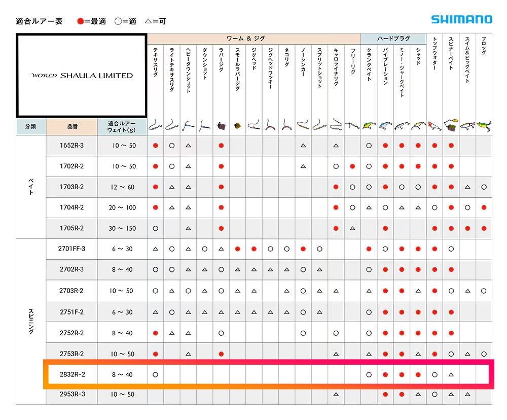Click the 12 ~ 60 lure weight cell
Viewport: 507px width, 420px height.
pyautogui.click(x=122, y=187)
